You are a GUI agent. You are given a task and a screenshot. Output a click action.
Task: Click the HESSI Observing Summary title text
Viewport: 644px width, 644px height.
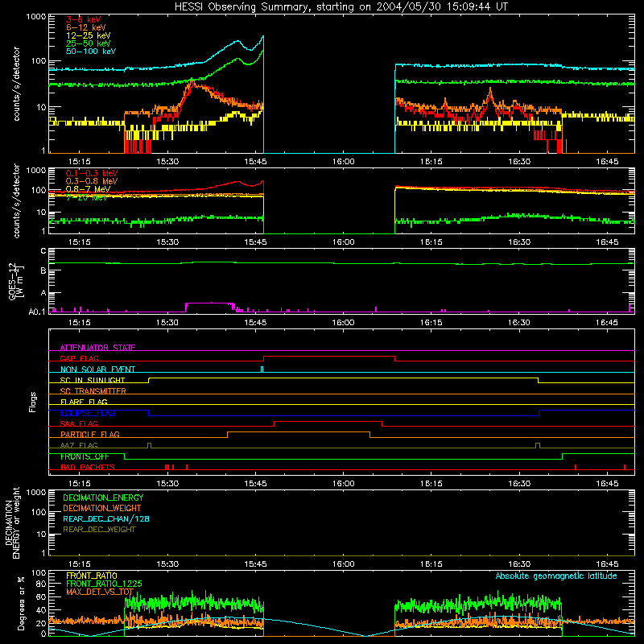coord(341,7)
